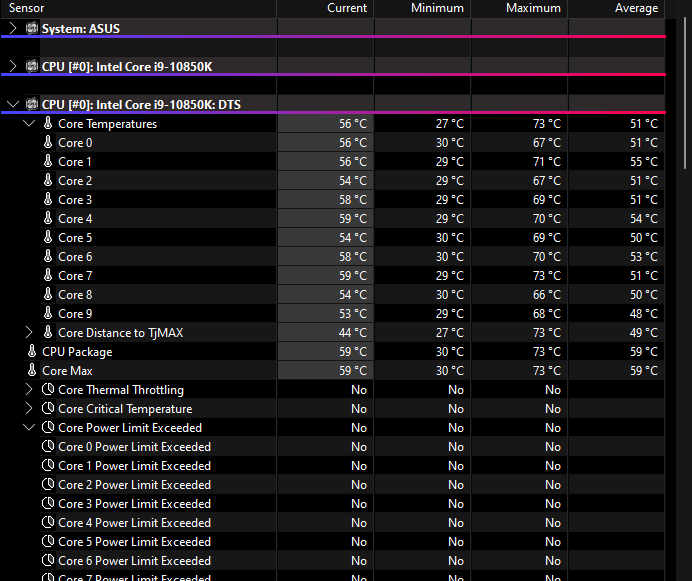Click the Current column header
Screen dimensions: 692x581
pos(347,8)
